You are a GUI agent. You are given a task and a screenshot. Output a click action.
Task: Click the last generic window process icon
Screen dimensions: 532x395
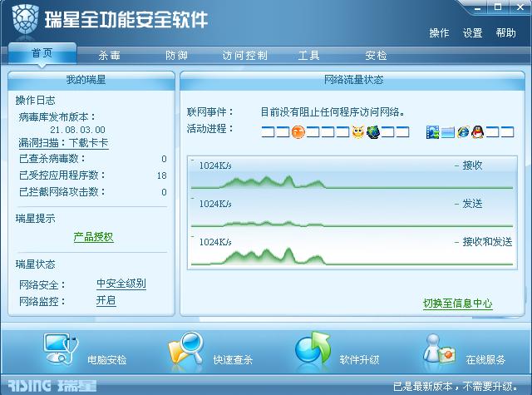508,132
